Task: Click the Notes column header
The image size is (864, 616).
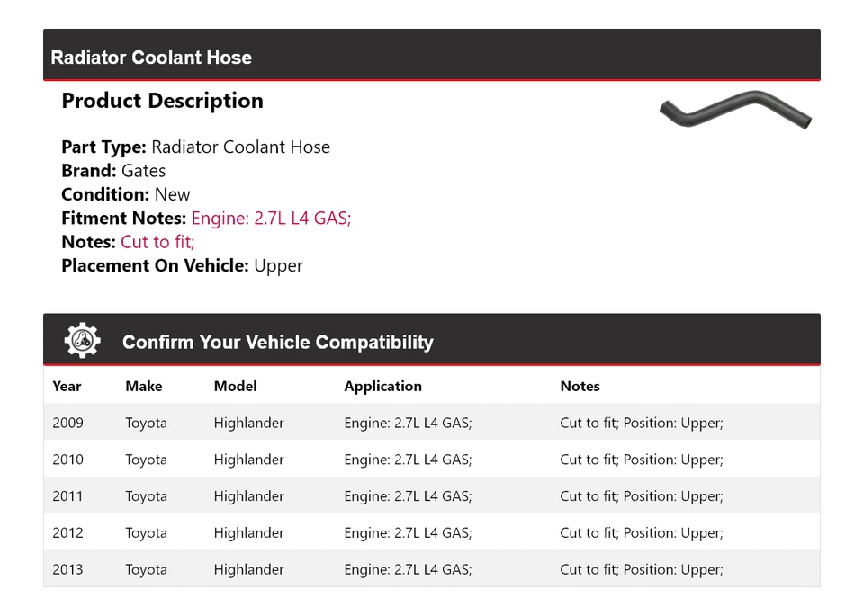Action: (x=580, y=386)
